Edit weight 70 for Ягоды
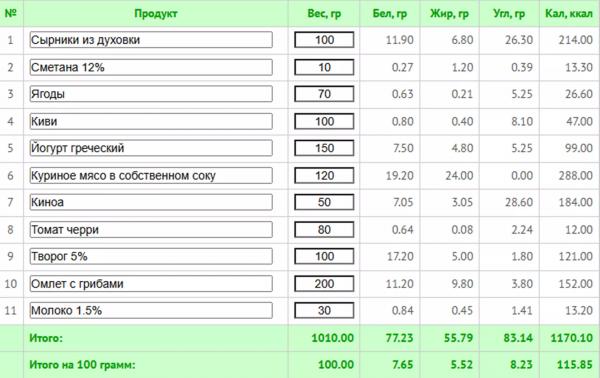Viewport: 600px width, 378px height. tap(324, 94)
